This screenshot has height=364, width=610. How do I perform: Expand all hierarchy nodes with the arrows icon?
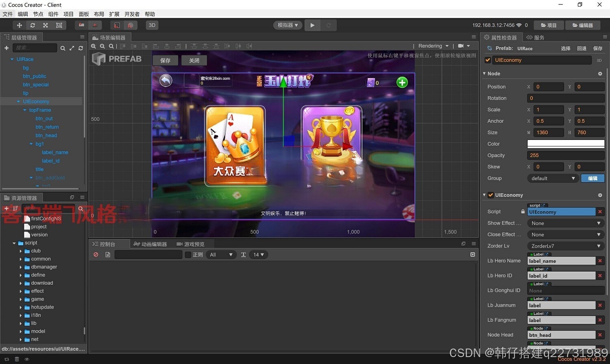72,48
